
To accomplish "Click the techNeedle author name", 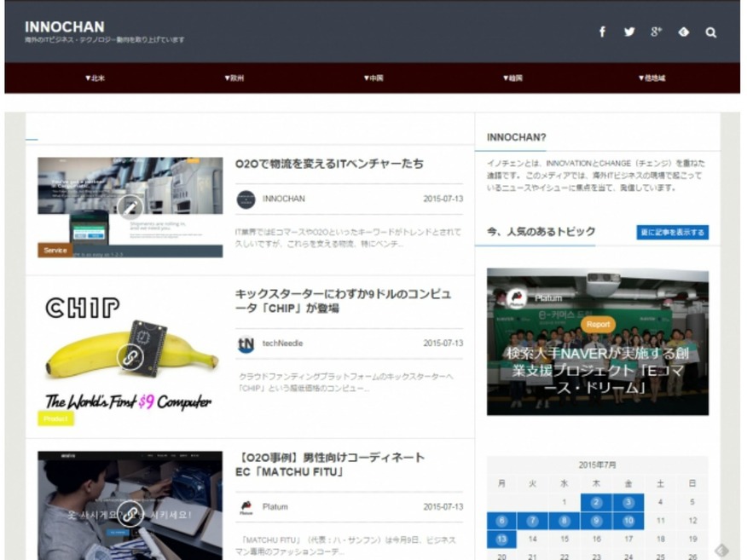I will tap(282, 344).
